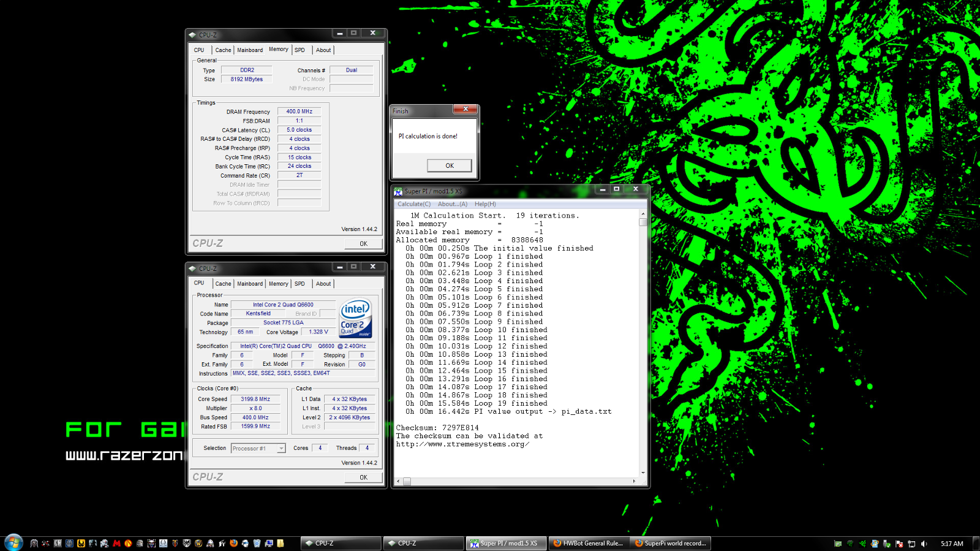This screenshot has height=551, width=980.
Task: Click OK in the Finish dialog
Action: tap(450, 165)
